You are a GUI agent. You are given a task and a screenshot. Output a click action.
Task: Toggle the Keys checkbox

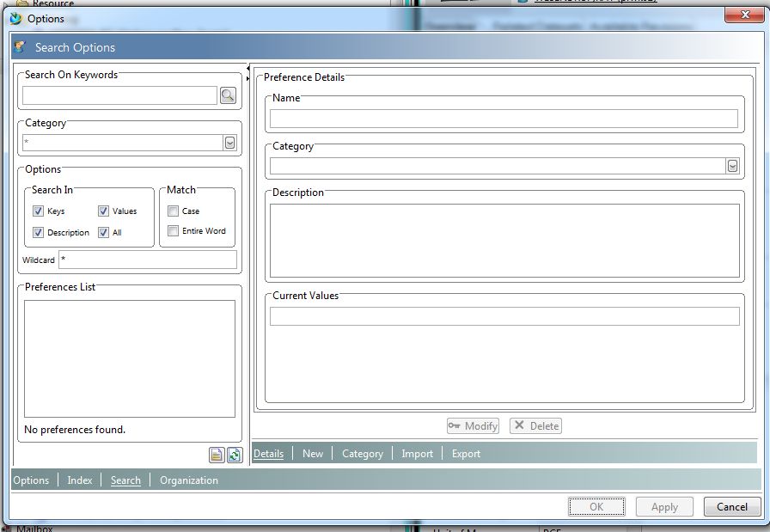click(x=38, y=211)
